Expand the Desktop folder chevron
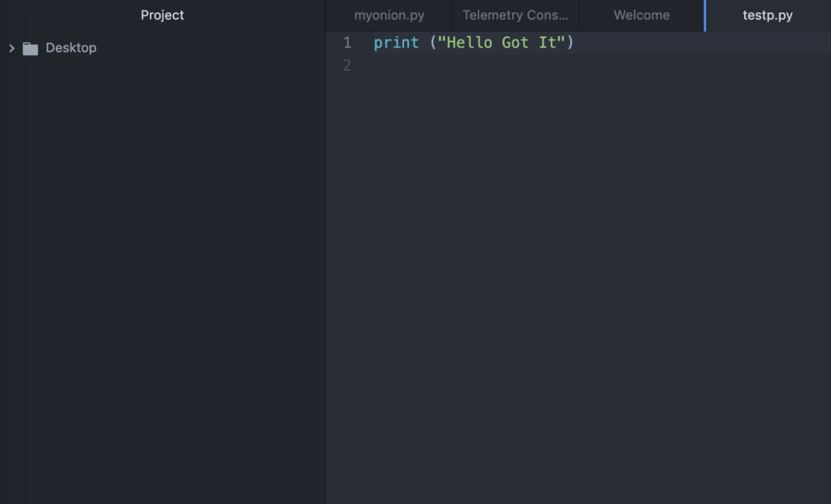 pyautogui.click(x=11, y=48)
